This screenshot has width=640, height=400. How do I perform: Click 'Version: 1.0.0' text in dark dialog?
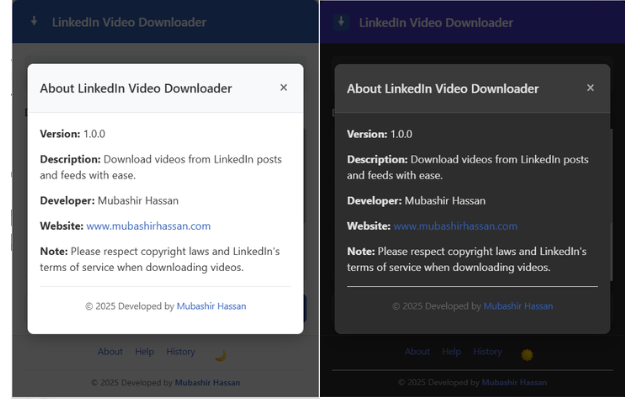tap(380, 134)
